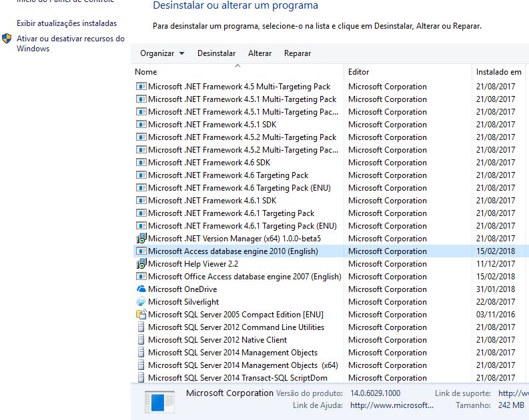Select Microsoft Office Access database engine 2007

[244, 277]
